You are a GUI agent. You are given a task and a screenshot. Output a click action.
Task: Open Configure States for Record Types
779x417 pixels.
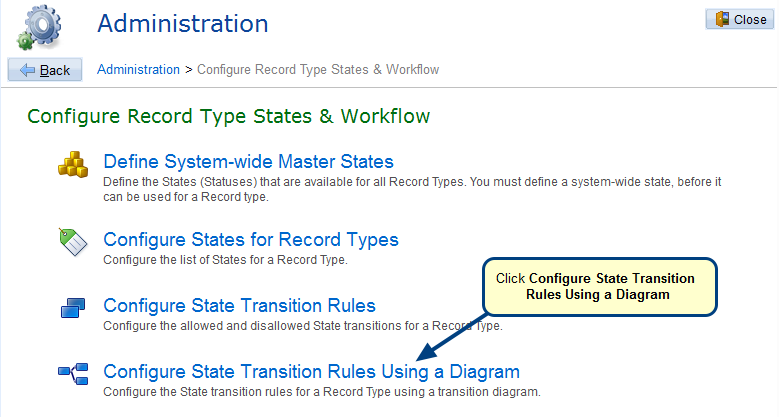(251, 240)
